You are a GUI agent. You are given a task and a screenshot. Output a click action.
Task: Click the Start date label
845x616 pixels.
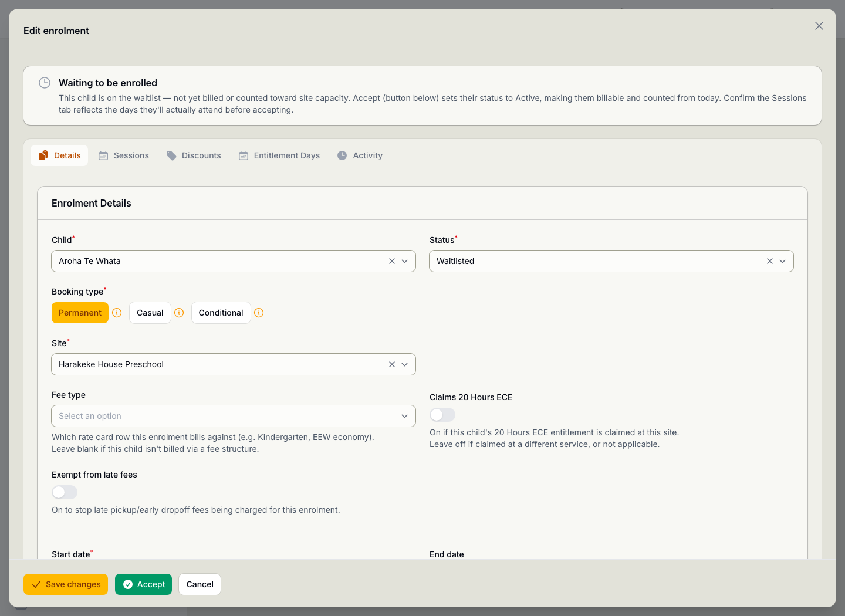71,554
